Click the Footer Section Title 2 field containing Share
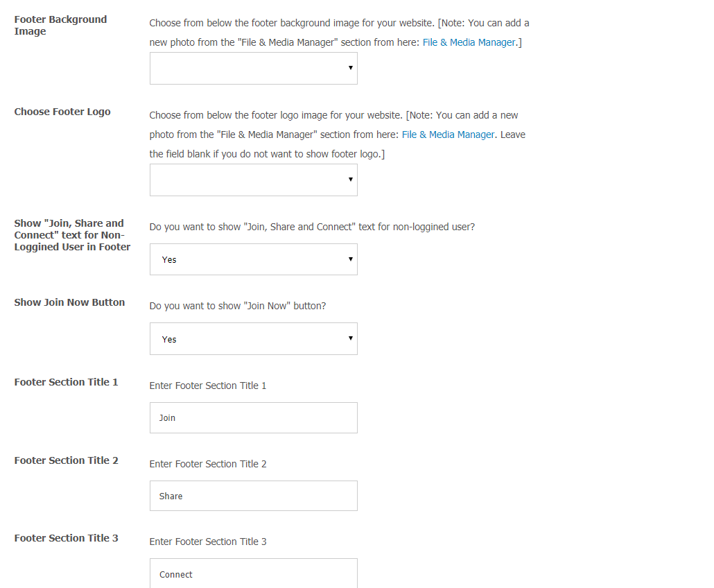The image size is (714, 588). click(253, 496)
